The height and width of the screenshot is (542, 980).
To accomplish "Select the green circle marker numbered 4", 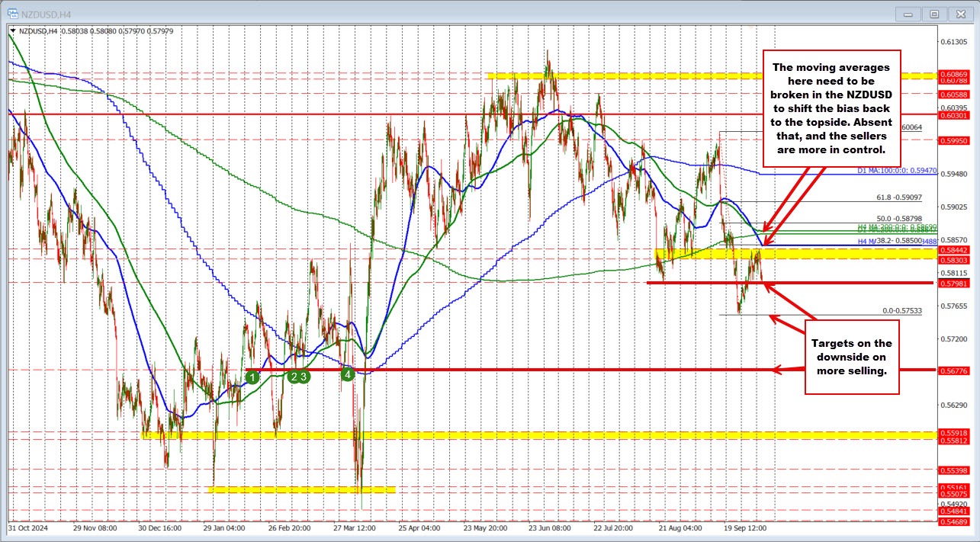I will click(348, 374).
